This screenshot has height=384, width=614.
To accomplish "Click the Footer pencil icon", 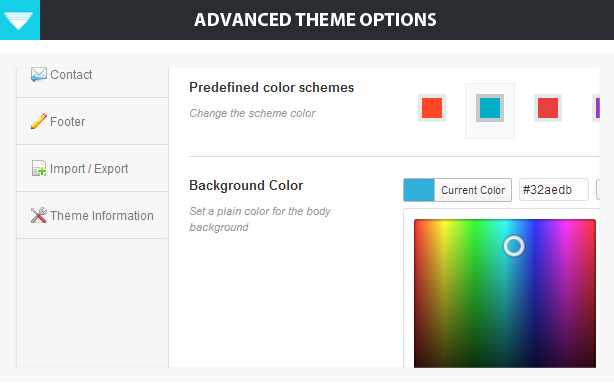I will (x=38, y=121).
